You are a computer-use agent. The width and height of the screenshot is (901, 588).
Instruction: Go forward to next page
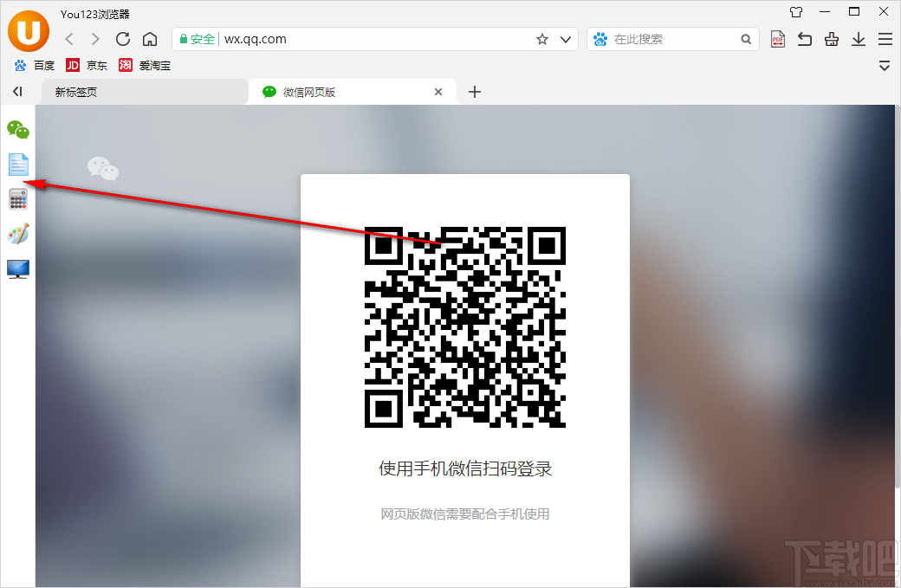[x=95, y=39]
